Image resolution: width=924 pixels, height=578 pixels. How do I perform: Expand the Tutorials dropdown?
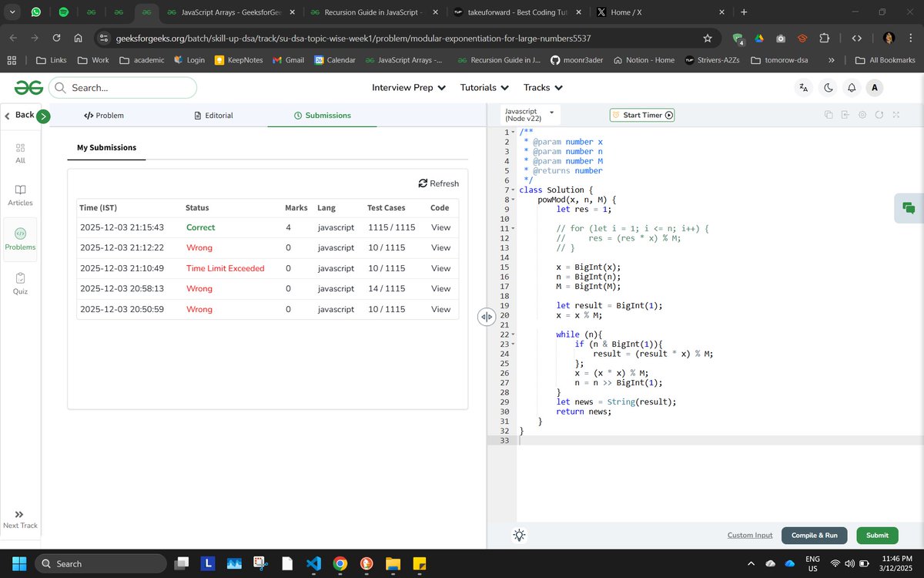(x=485, y=88)
